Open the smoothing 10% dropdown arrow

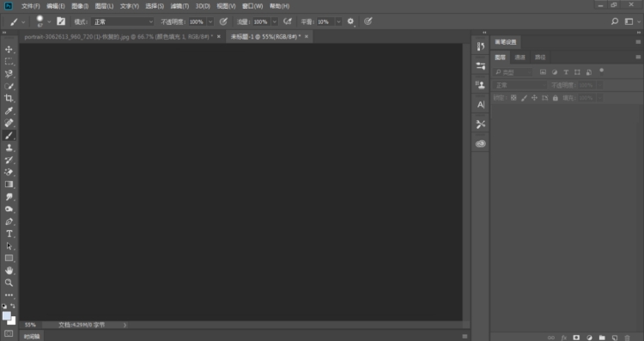pos(338,21)
